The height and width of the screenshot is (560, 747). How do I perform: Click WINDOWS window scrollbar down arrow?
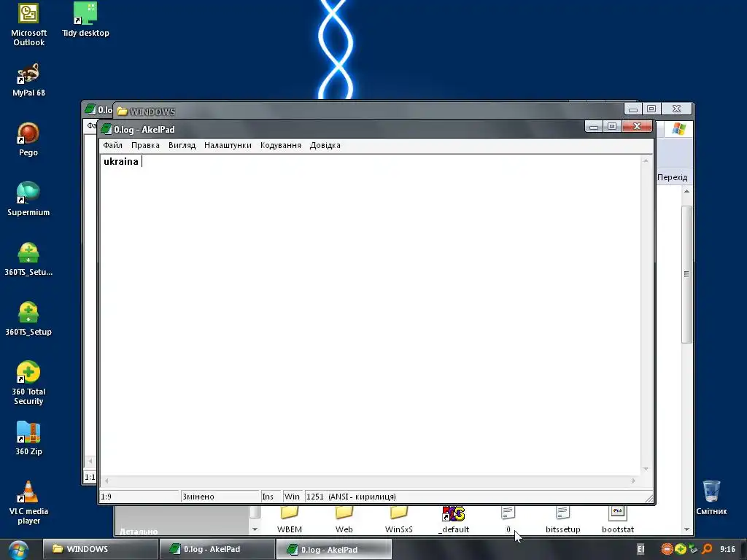click(686, 529)
